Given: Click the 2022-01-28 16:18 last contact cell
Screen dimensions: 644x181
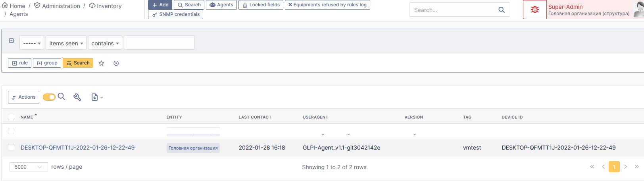Looking at the screenshot, I should coord(262,148).
